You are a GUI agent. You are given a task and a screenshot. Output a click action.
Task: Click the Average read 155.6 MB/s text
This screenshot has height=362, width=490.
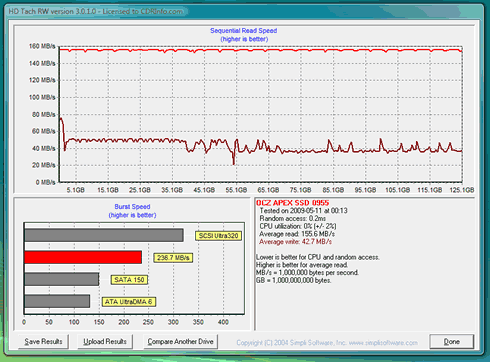(x=297, y=234)
